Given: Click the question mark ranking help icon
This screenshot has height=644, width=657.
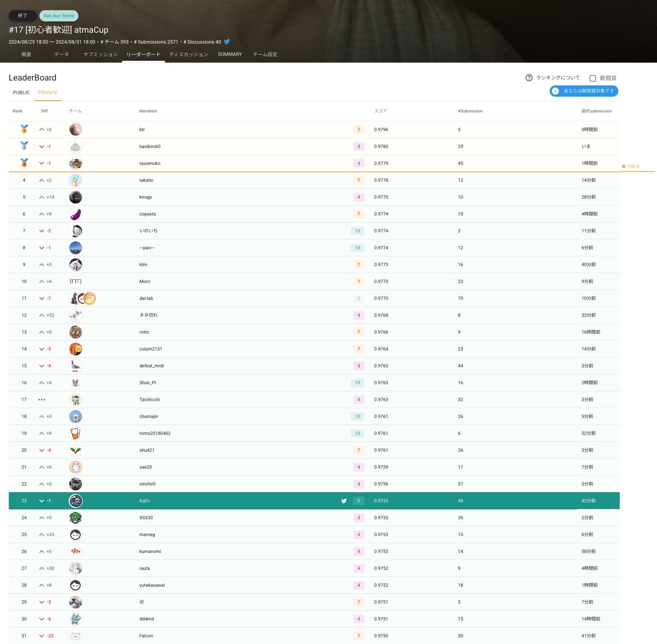Looking at the screenshot, I should [529, 78].
